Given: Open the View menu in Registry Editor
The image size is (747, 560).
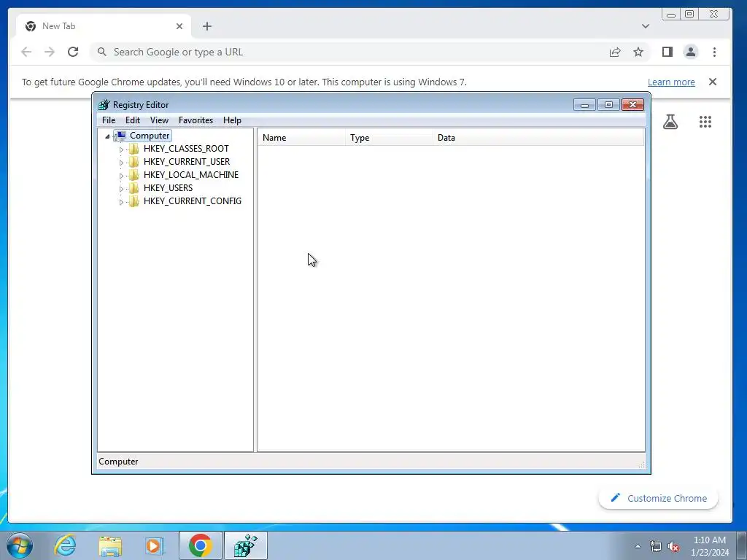Looking at the screenshot, I should 159,120.
